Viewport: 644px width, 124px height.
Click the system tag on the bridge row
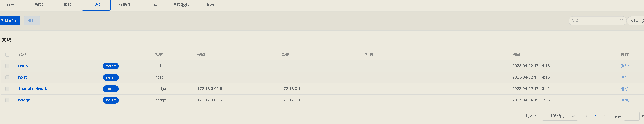[111, 100]
